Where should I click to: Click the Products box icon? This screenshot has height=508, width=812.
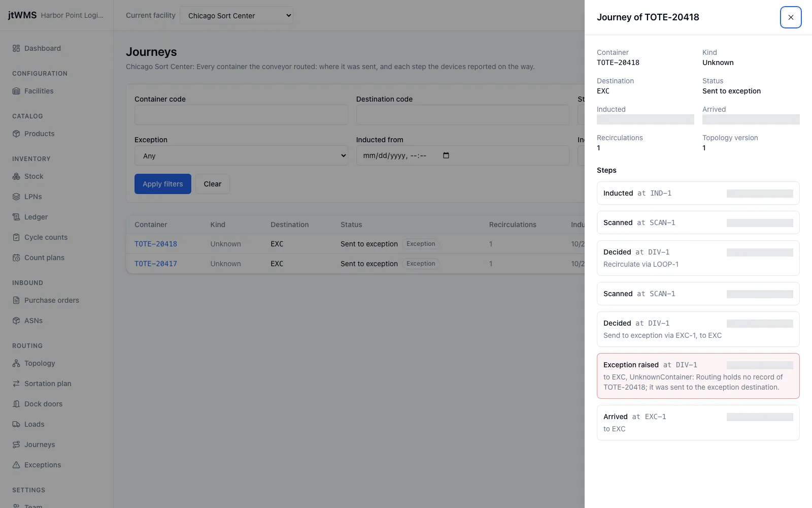(x=16, y=134)
